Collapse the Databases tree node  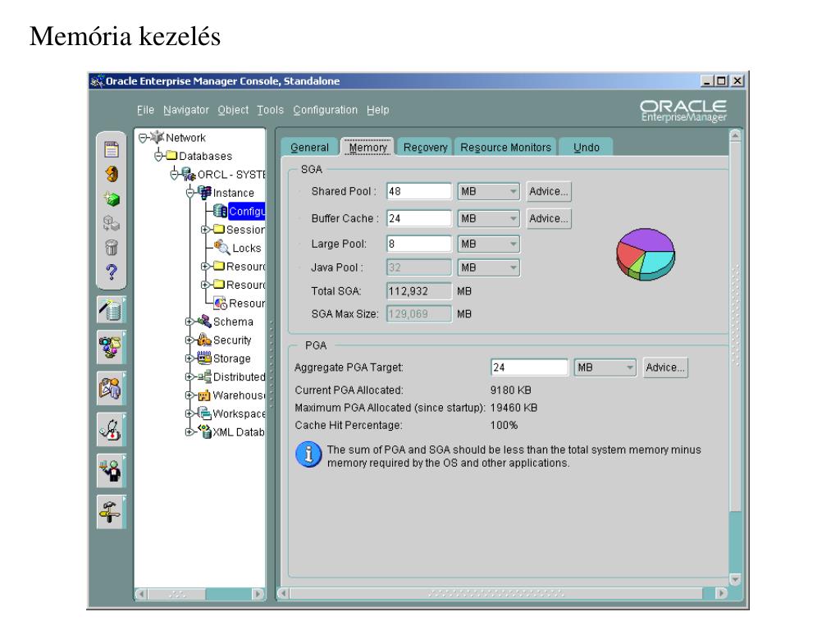tap(158, 157)
